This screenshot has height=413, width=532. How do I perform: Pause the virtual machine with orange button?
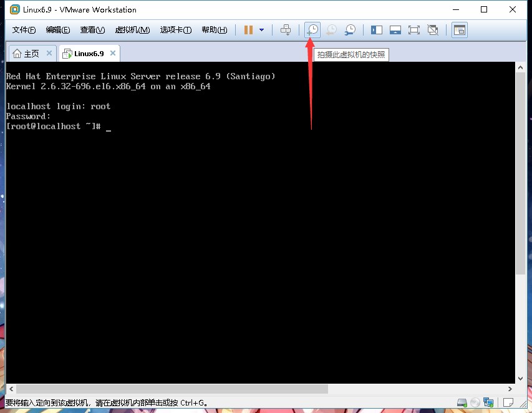(248, 30)
